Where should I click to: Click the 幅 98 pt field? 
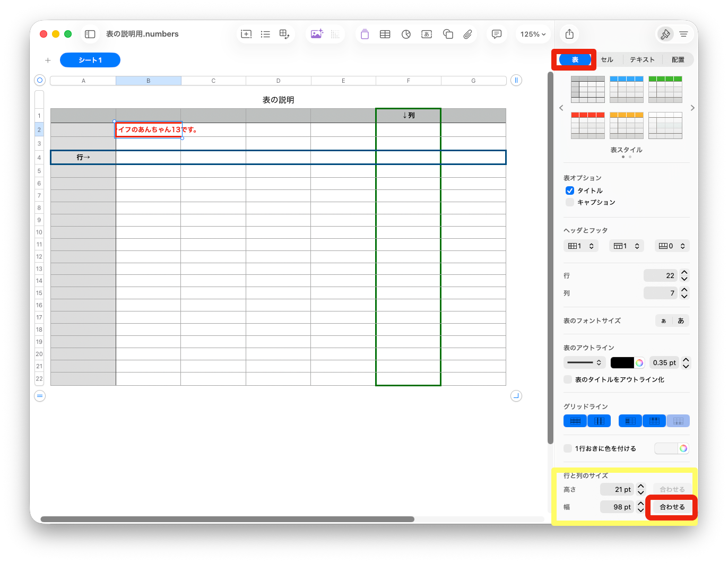[617, 507]
